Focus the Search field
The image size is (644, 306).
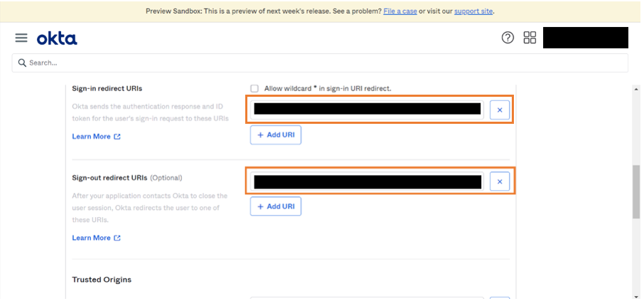pos(320,63)
